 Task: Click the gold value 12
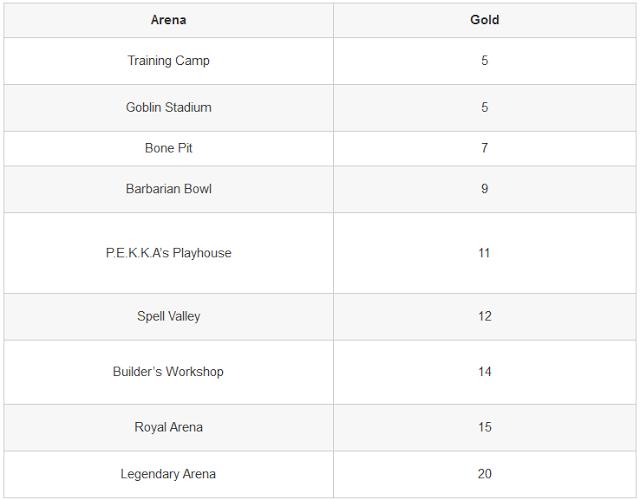click(484, 317)
